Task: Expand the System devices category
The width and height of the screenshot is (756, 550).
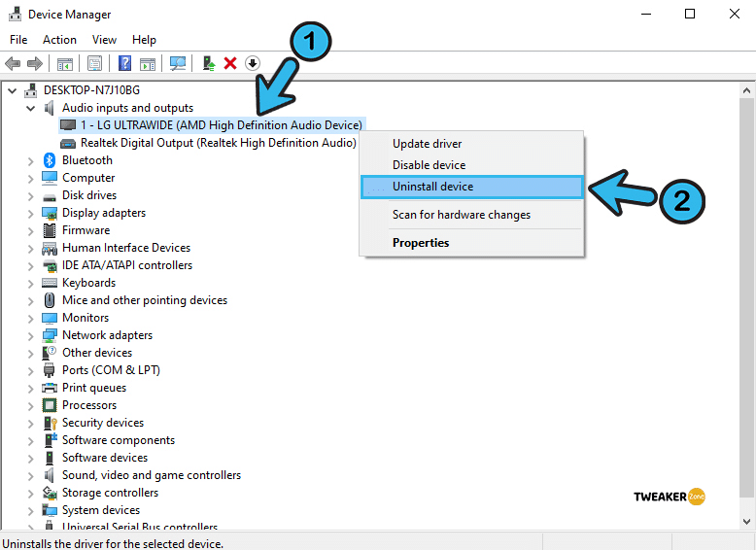Action: point(30,511)
